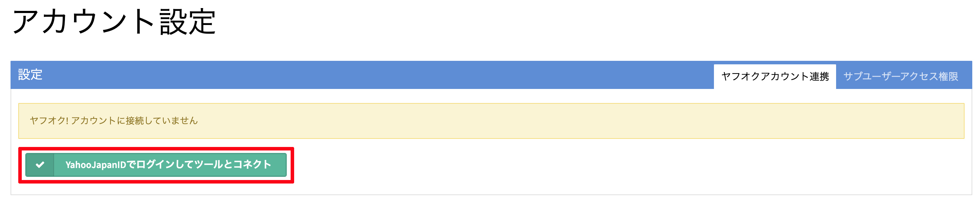Click the large アカウント設定 title text
The width and height of the screenshot is (980, 212).
click(114, 22)
